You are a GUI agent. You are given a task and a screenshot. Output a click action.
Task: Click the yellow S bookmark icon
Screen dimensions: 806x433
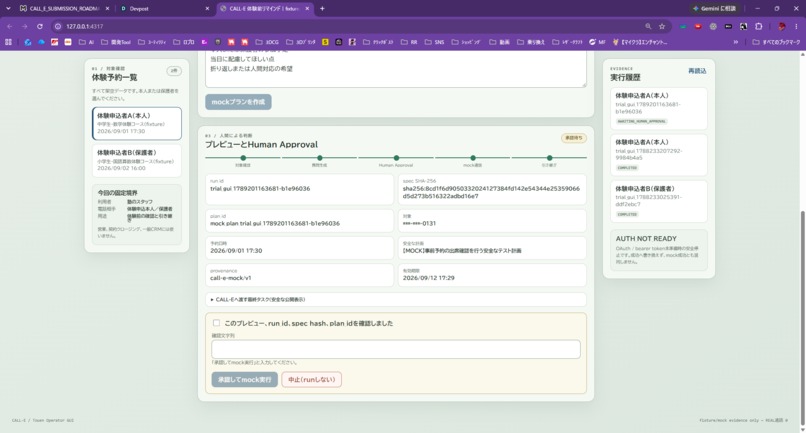325,42
